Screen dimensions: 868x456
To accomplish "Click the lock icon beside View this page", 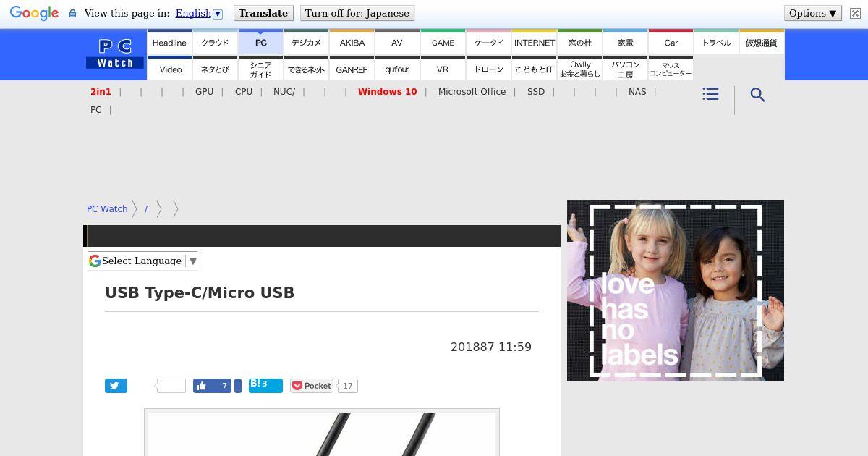I will point(72,14).
